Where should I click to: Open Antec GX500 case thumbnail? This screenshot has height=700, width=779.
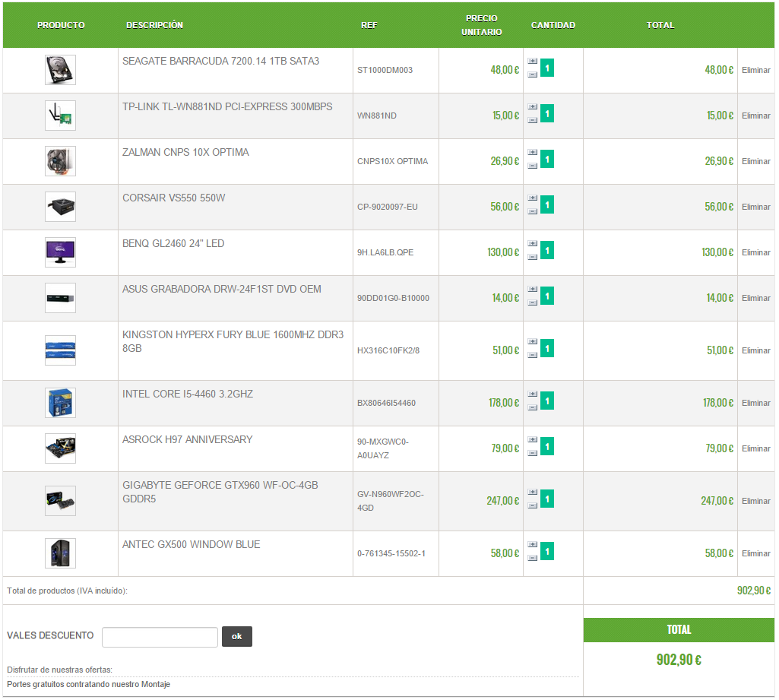coord(60,554)
